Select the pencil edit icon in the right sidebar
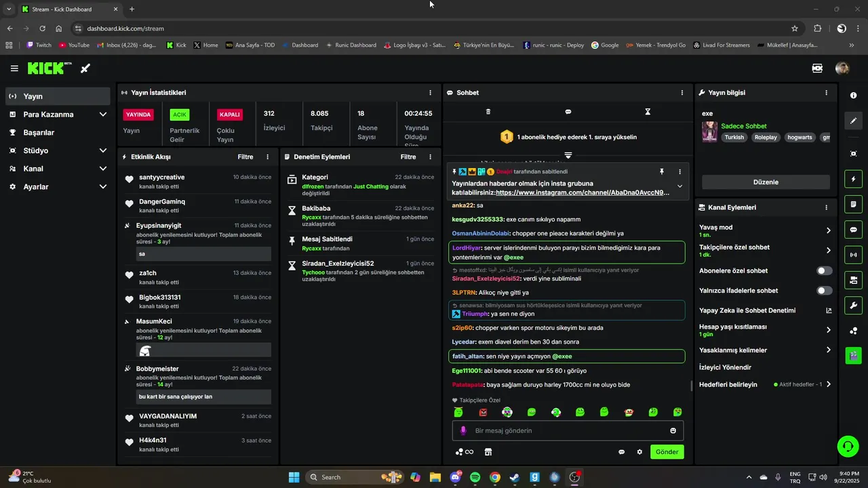868x488 pixels. click(853, 121)
